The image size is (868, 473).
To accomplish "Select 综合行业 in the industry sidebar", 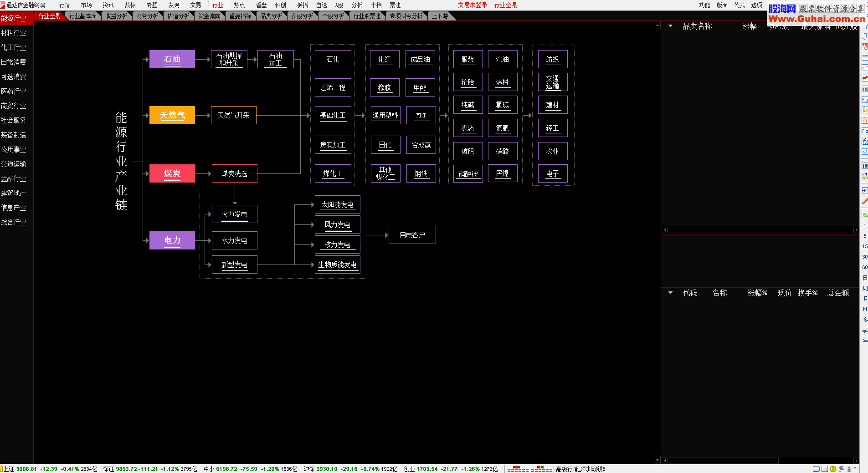I will pyautogui.click(x=14, y=222).
